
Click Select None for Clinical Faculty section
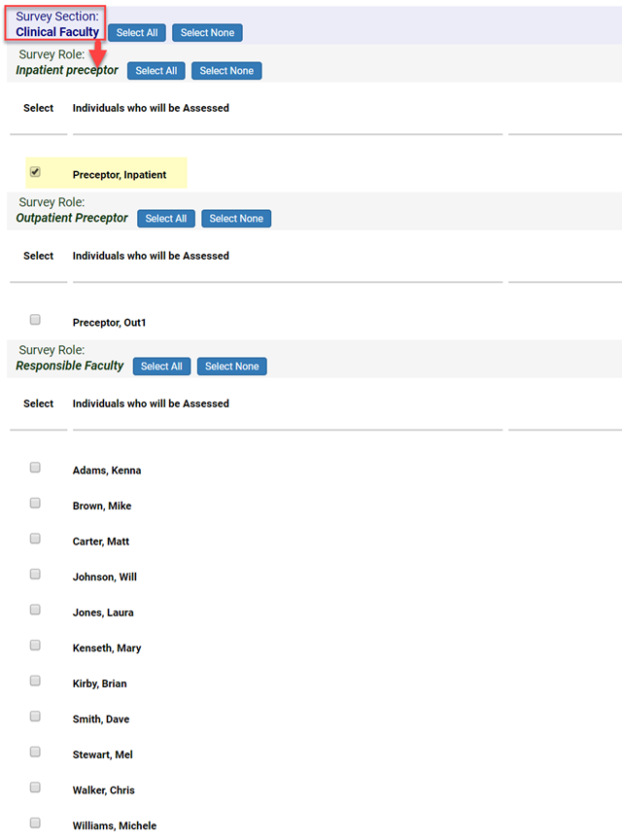pyautogui.click(x=207, y=32)
